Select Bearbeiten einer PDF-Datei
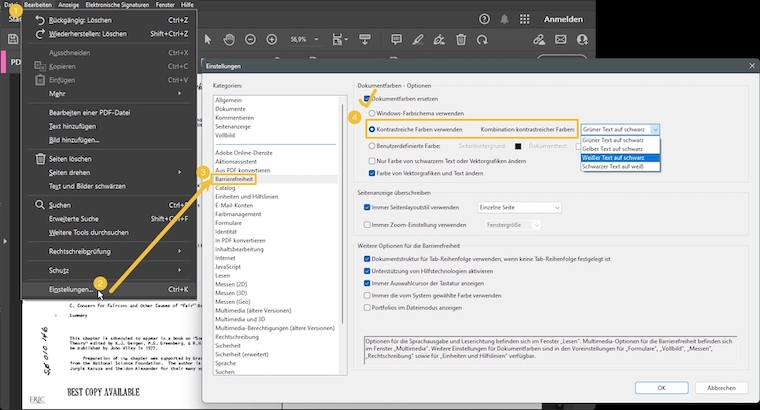Screen dimensions: 760x410 point(111,112)
